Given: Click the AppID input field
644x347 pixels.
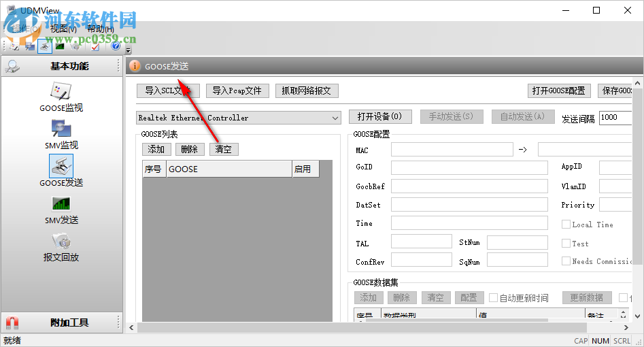Looking at the screenshot, I should point(615,168).
